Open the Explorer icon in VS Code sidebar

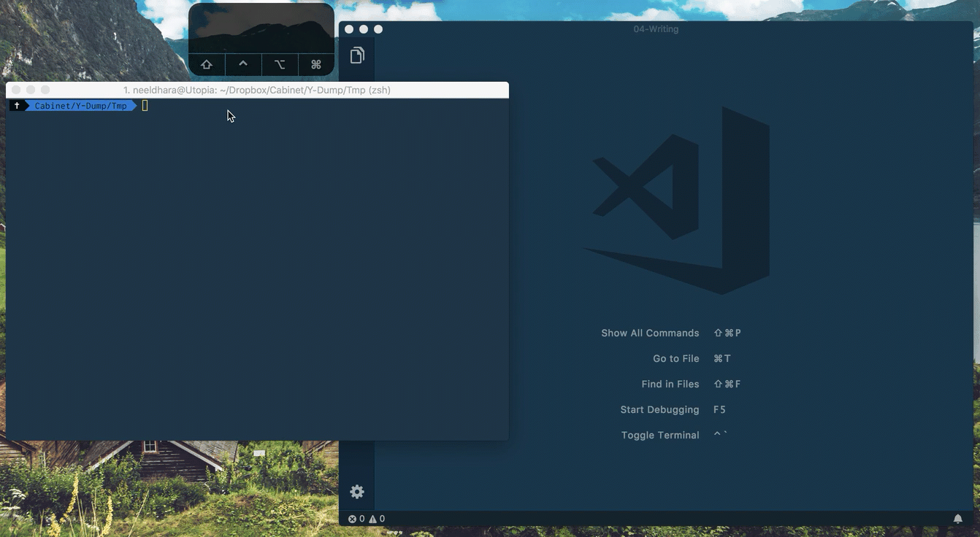click(357, 55)
